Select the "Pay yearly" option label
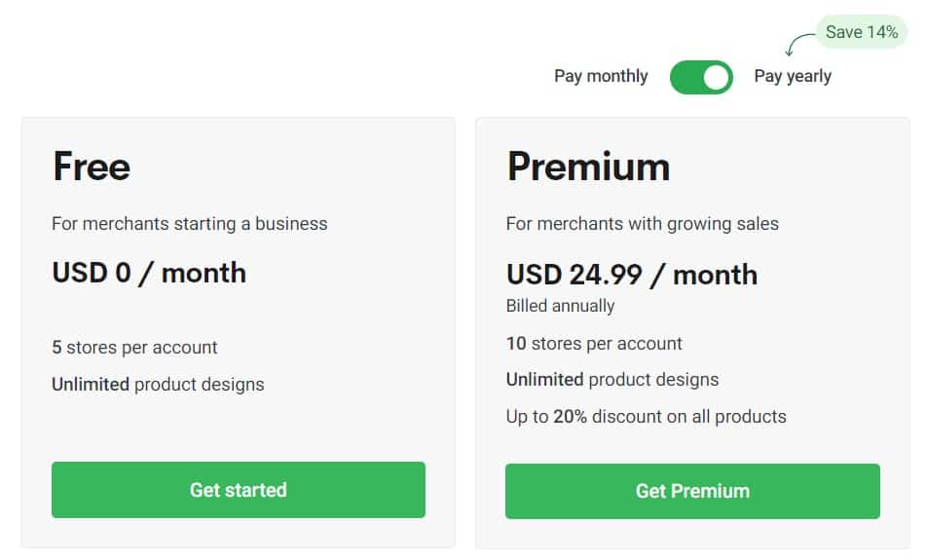The image size is (927, 560). coord(793,76)
